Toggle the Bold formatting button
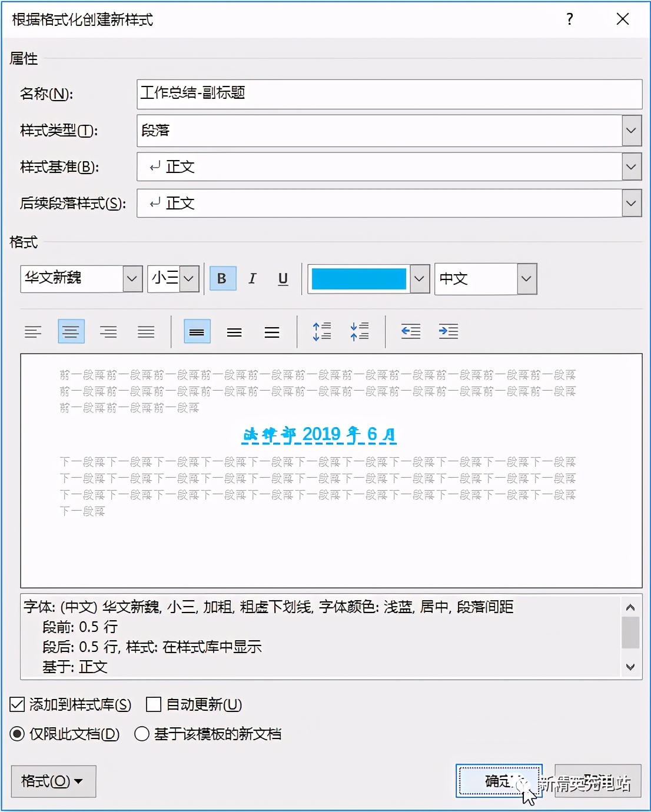The image size is (651, 812). [222, 278]
